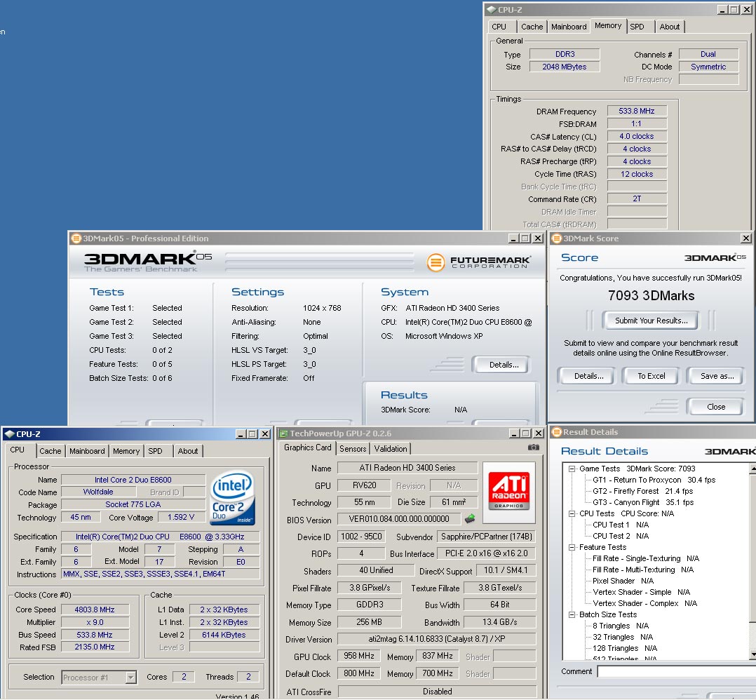The height and width of the screenshot is (700, 756).
Task: Click the 3DMark05 title bar icon
Action: [x=76, y=238]
